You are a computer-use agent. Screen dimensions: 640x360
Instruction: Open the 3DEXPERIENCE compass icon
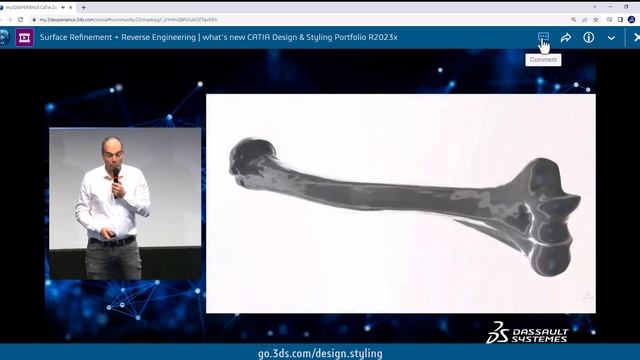4,38
